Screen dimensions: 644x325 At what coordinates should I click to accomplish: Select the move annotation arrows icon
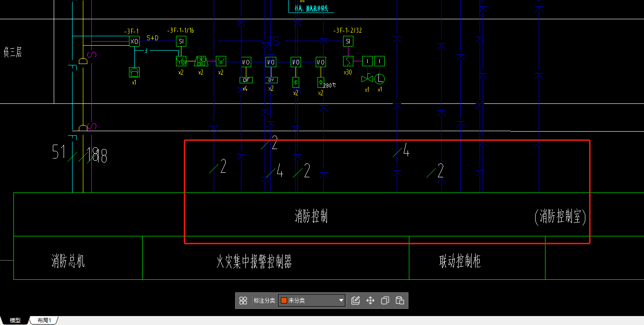pos(370,300)
